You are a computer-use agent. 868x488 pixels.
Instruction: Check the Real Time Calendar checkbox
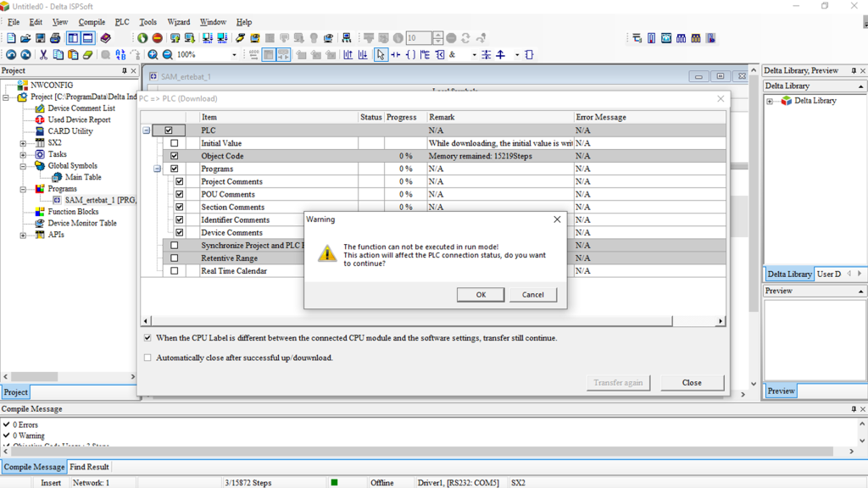[x=175, y=271]
